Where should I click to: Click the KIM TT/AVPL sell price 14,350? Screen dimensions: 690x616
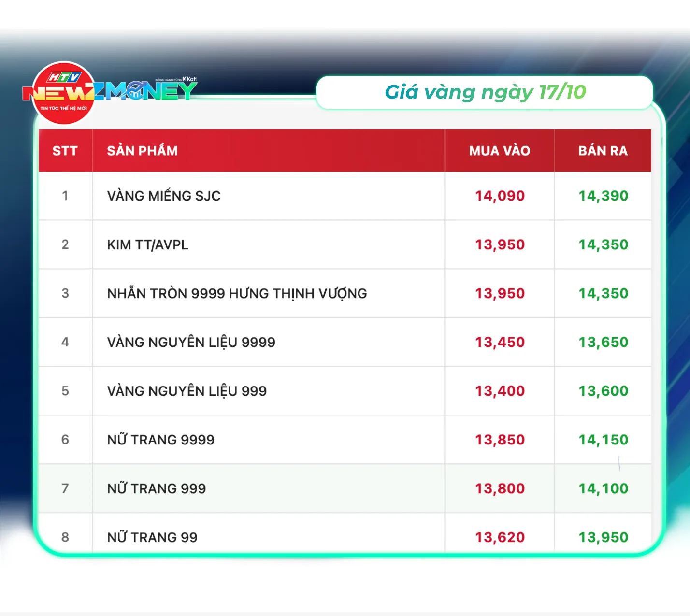[604, 244]
